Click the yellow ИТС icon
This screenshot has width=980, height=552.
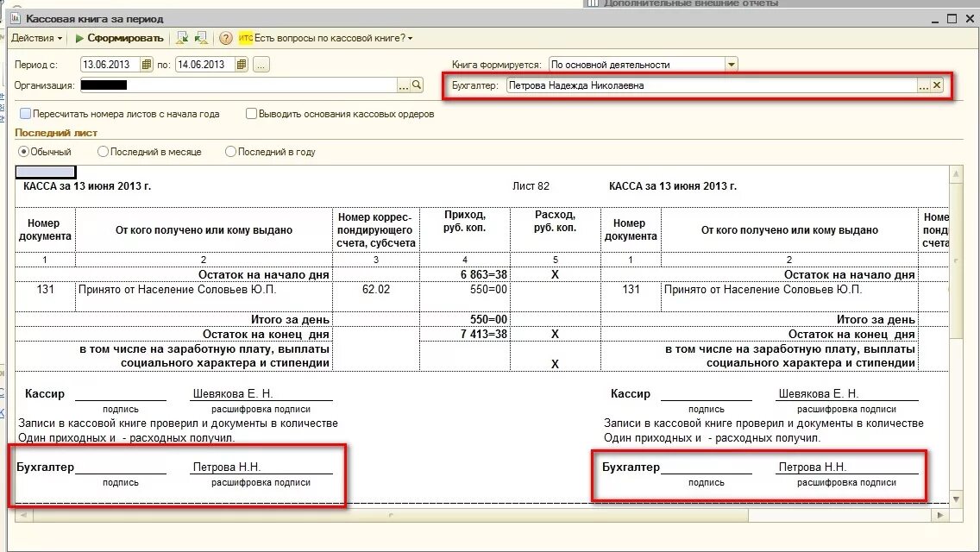(246, 38)
